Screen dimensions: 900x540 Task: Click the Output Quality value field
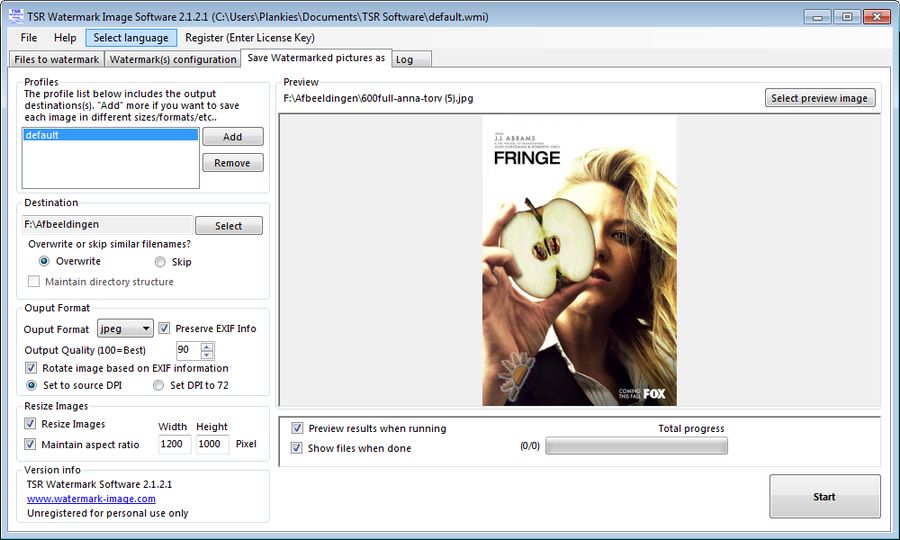point(188,349)
